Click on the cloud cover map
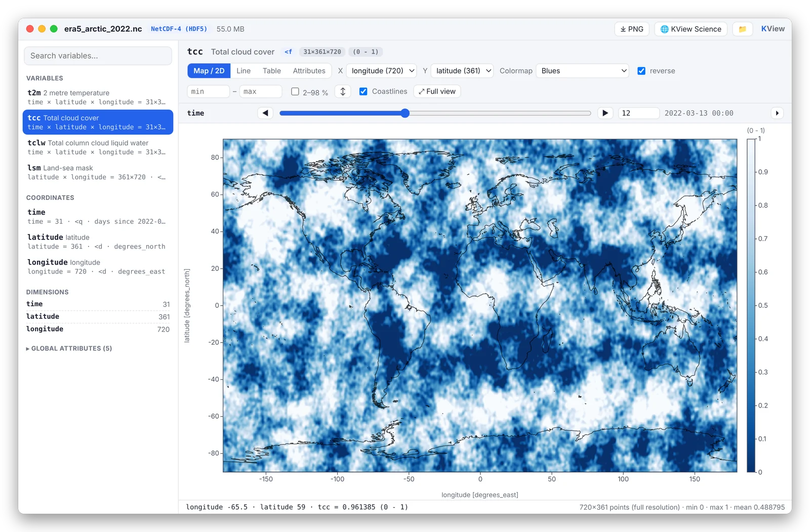810x532 pixels. pyautogui.click(x=480, y=306)
